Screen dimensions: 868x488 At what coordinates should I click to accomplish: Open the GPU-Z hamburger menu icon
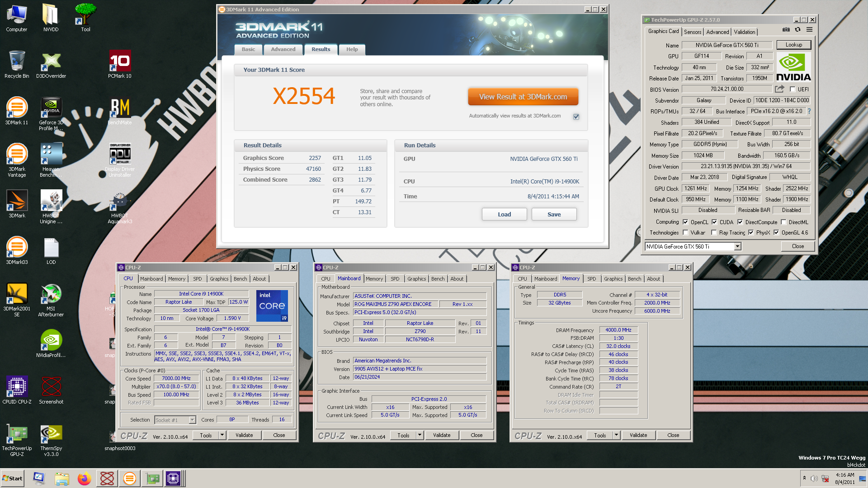point(809,30)
